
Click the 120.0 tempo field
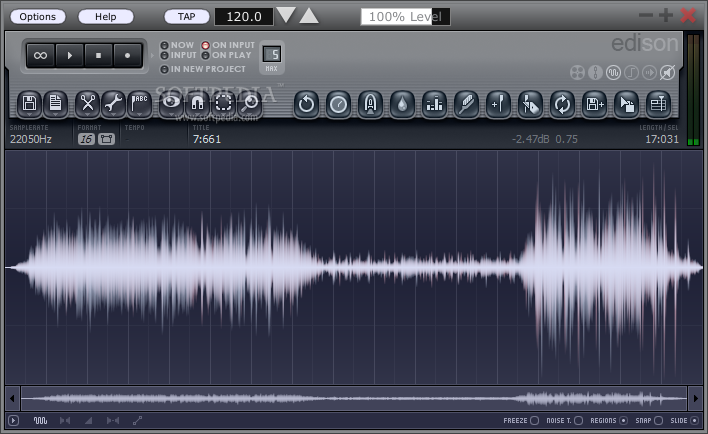(244, 17)
